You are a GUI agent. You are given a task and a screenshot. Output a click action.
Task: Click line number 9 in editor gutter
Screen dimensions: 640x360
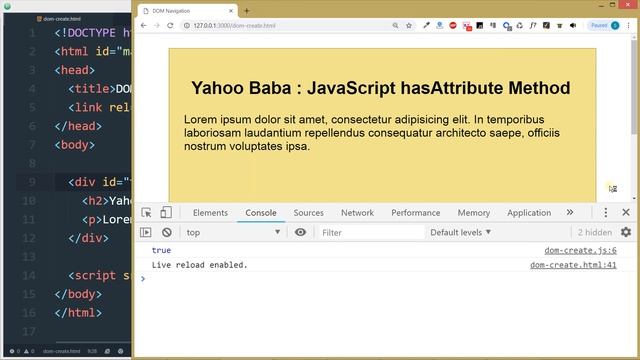click(x=32, y=182)
